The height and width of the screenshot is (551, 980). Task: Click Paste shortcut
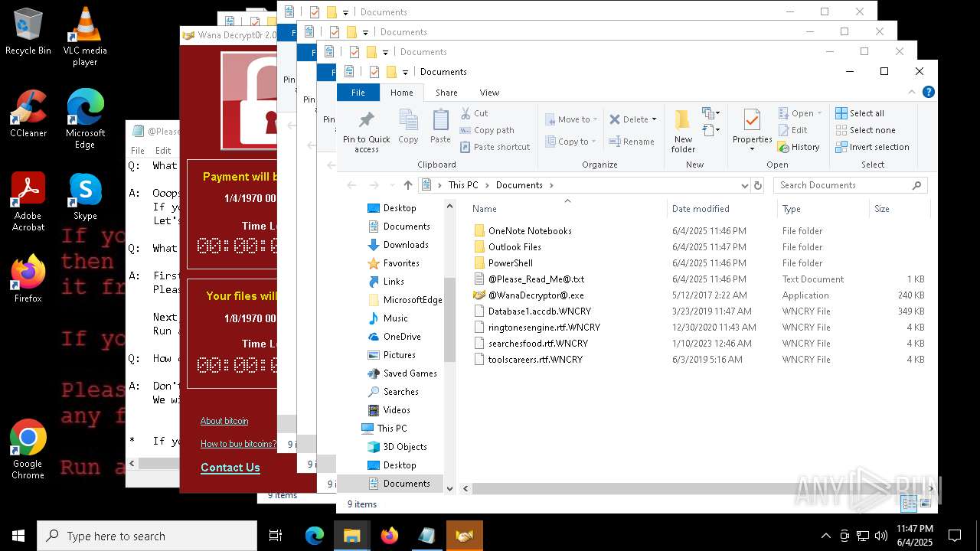tap(495, 147)
